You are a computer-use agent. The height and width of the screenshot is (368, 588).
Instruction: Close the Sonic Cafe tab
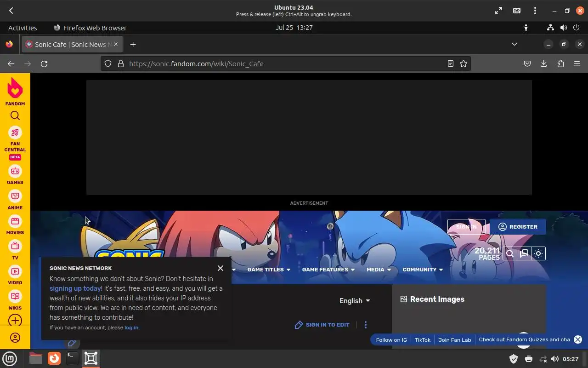pyautogui.click(x=116, y=44)
